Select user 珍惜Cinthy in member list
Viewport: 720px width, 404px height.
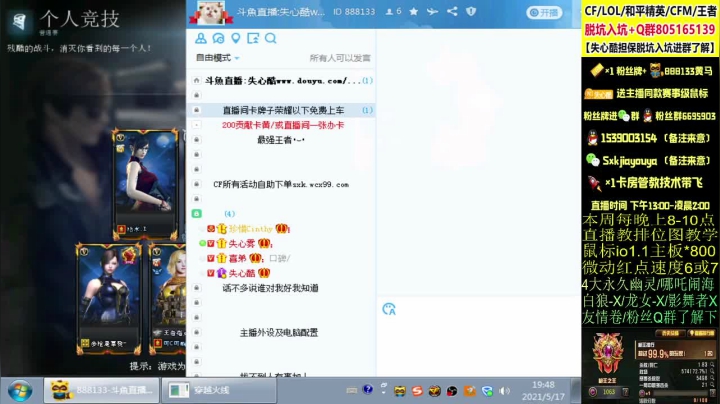coord(250,229)
